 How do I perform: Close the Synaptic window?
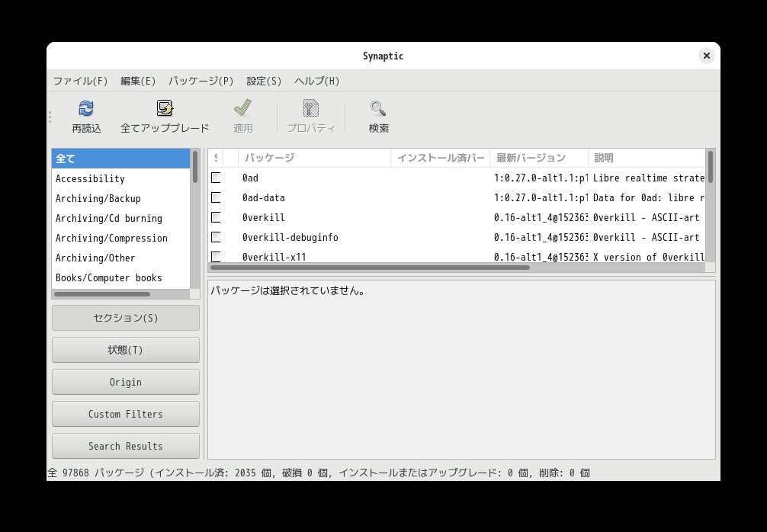(706, 56)
